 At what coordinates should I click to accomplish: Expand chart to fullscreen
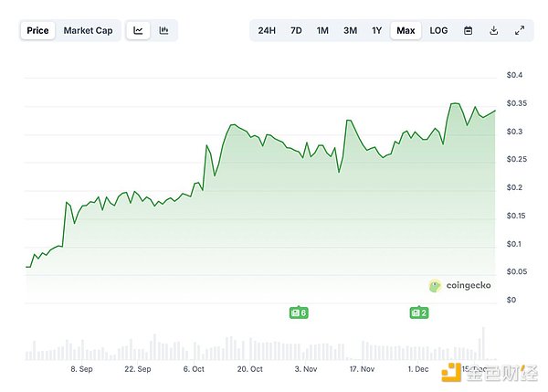coord(519,30)
